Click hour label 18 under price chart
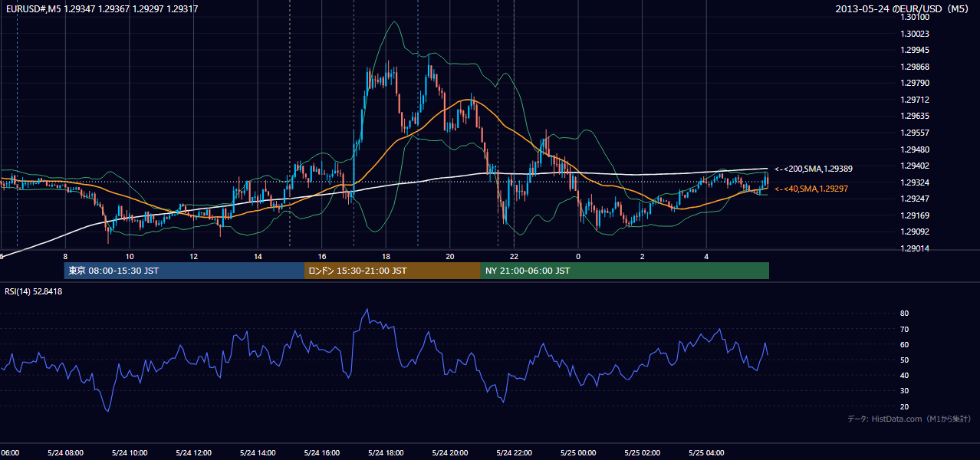The width and height of the screenshot is (980, 460). pyautogui.click(x=386, y=256)
